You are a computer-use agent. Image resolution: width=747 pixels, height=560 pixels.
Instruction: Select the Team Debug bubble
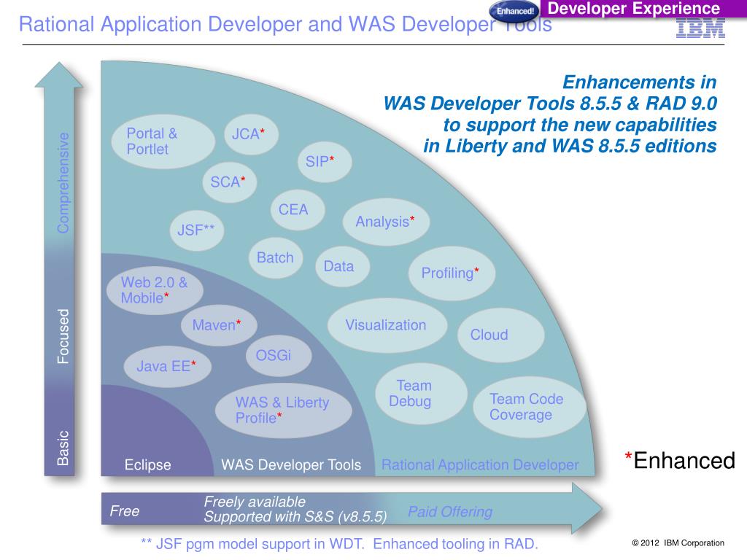[421, 394]
